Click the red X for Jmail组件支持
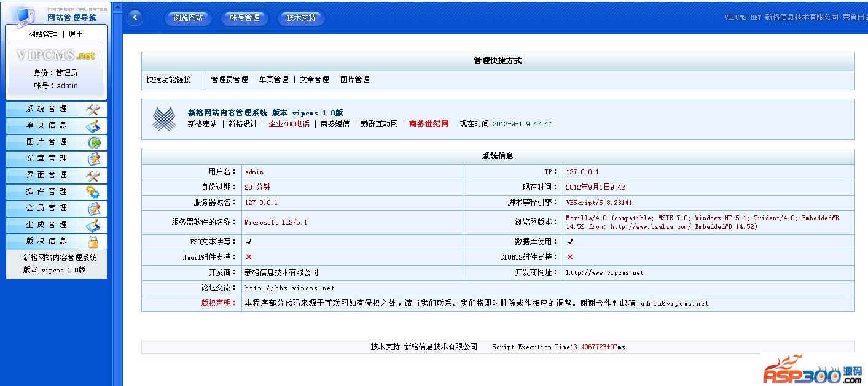 tap(248, 257)
